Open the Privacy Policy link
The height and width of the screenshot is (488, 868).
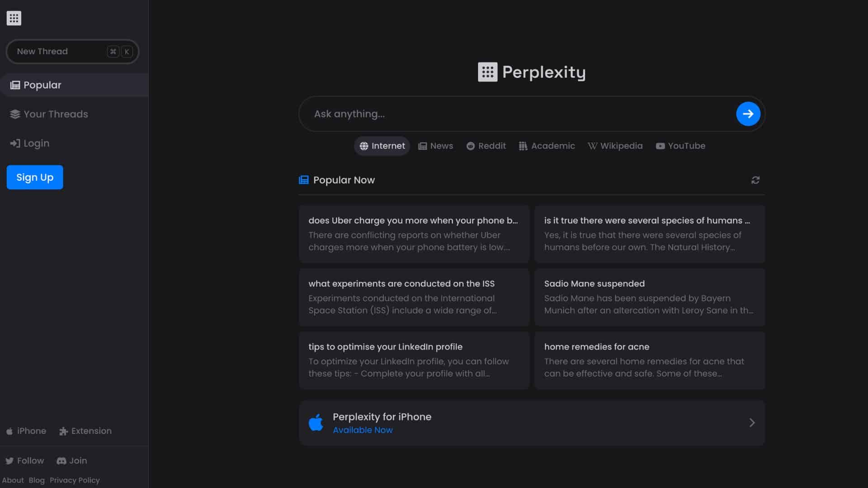click(75, 480)
